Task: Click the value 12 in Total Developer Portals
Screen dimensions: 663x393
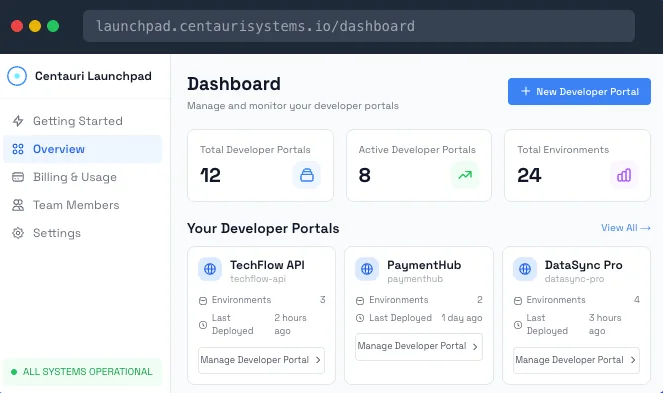Action: pyautogui.click(x=210, y=175)
